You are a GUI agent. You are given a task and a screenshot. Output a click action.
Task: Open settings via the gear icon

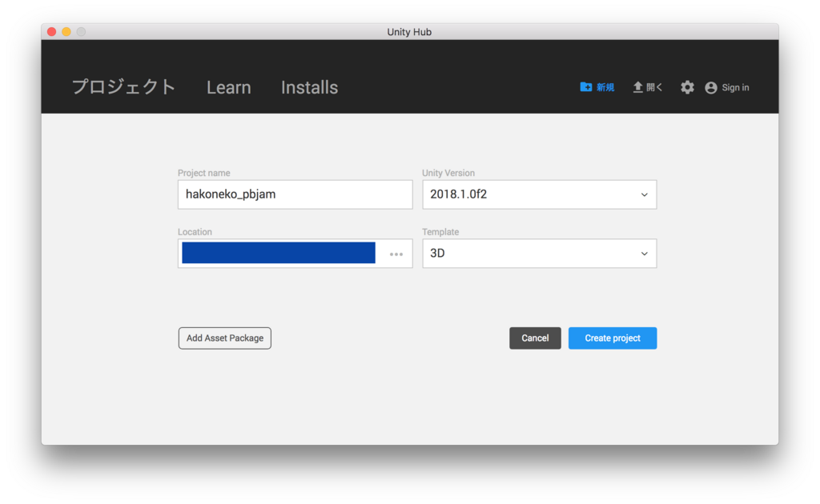pyautogui.click(x=687, y=87)
